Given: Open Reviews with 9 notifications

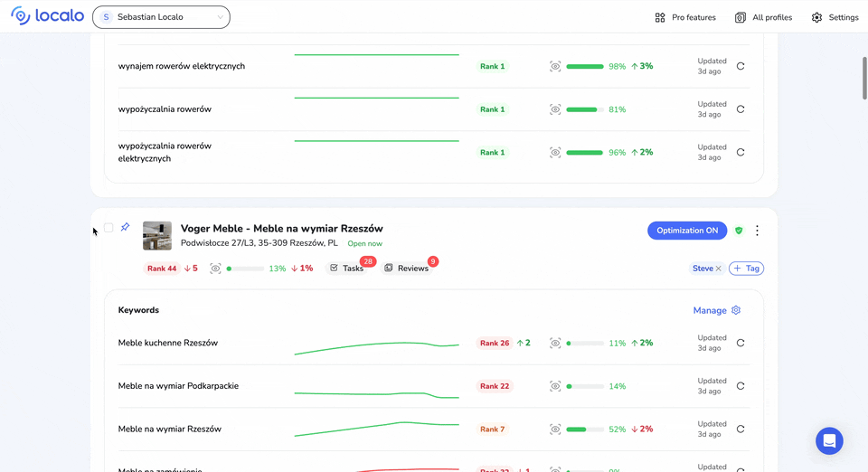Looking at the screenshot, I should coord(406,269).
